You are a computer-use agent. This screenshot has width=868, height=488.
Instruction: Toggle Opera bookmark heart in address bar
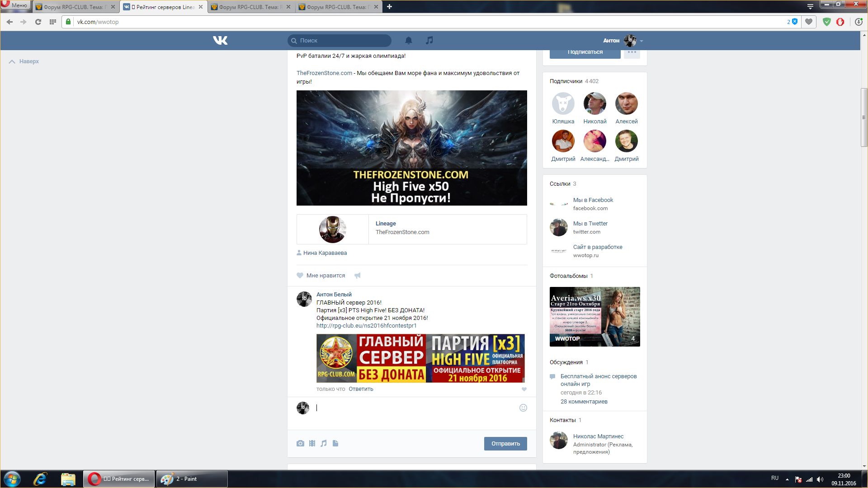(809, 22)
